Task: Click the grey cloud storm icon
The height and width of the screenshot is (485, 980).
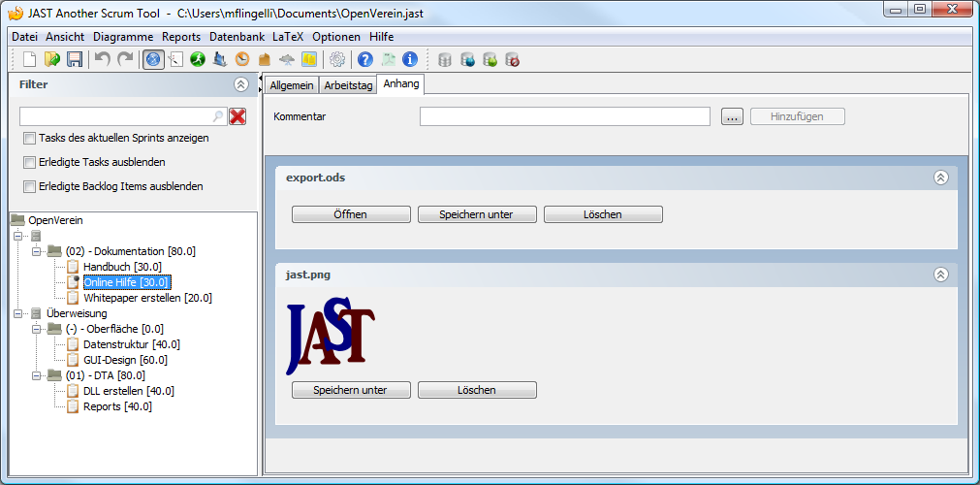Action: coord(287,59)
